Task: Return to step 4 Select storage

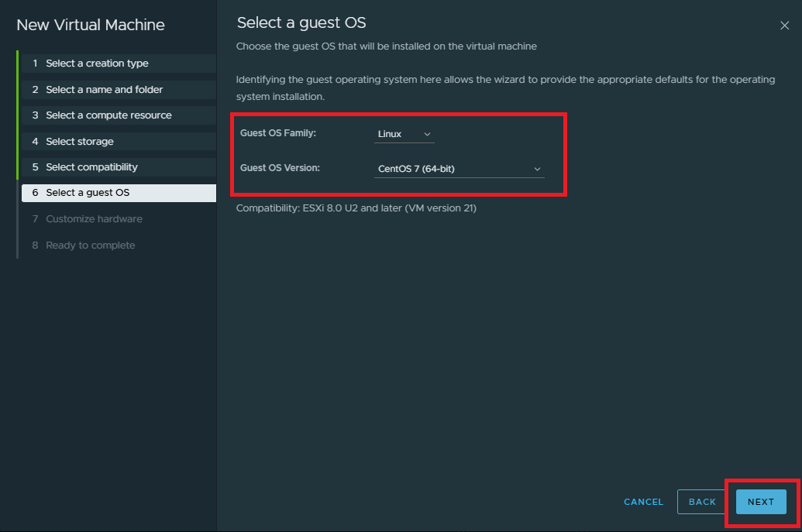Action: tap(79, 142)
